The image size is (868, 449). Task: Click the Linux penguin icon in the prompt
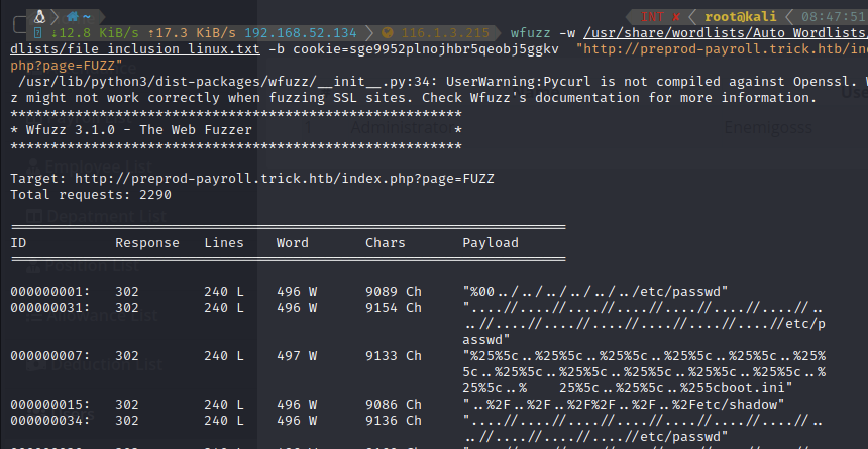point(40,17)
